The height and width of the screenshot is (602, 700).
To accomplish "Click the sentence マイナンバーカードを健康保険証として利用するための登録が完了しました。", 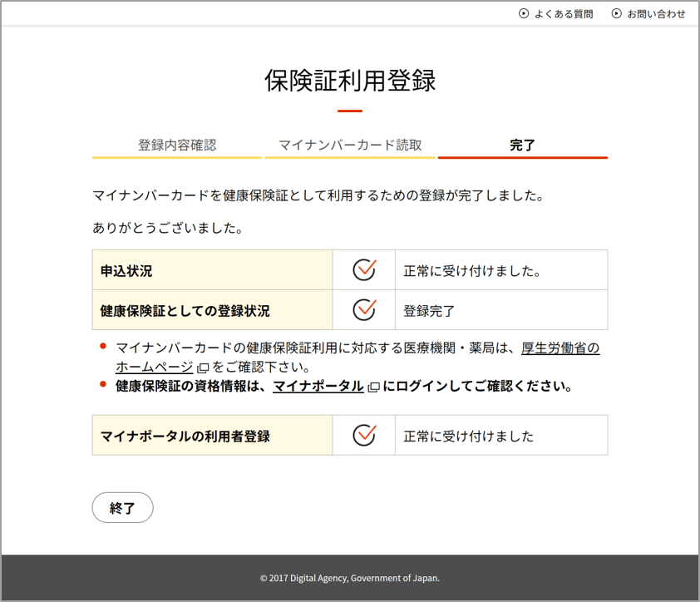I will [x=318, y=195].
